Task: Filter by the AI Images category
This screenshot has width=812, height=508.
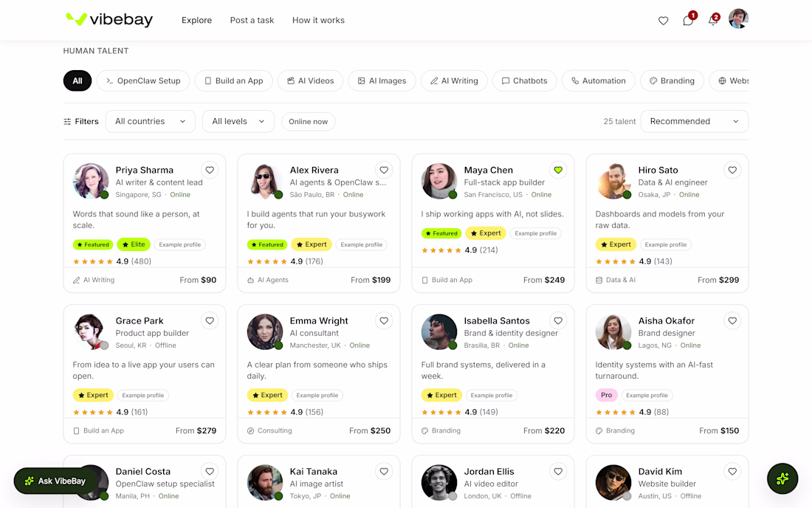Action: point(382,80)
